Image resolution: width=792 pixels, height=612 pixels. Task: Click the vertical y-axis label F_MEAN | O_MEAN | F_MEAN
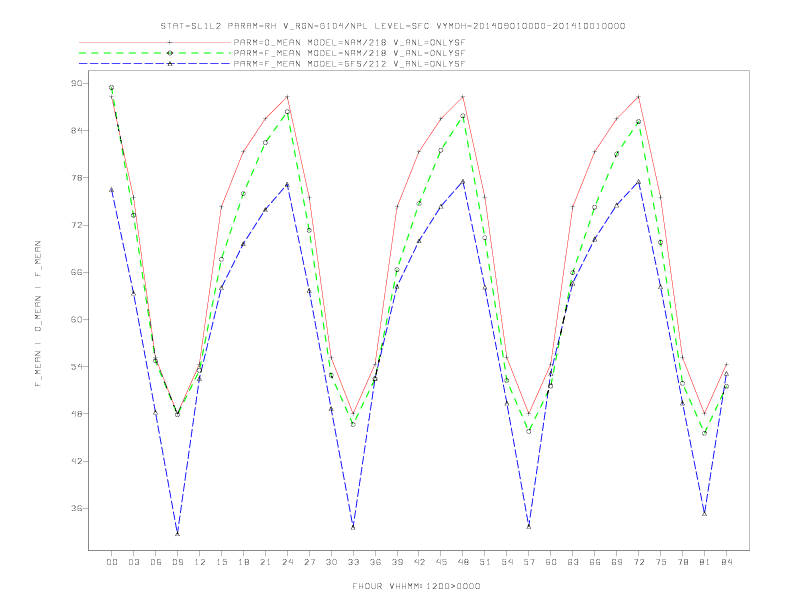[x=38, y=314]
